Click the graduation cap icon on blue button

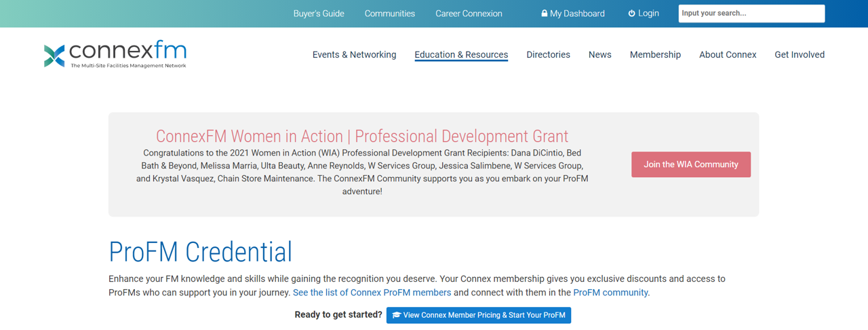[396, 315]
